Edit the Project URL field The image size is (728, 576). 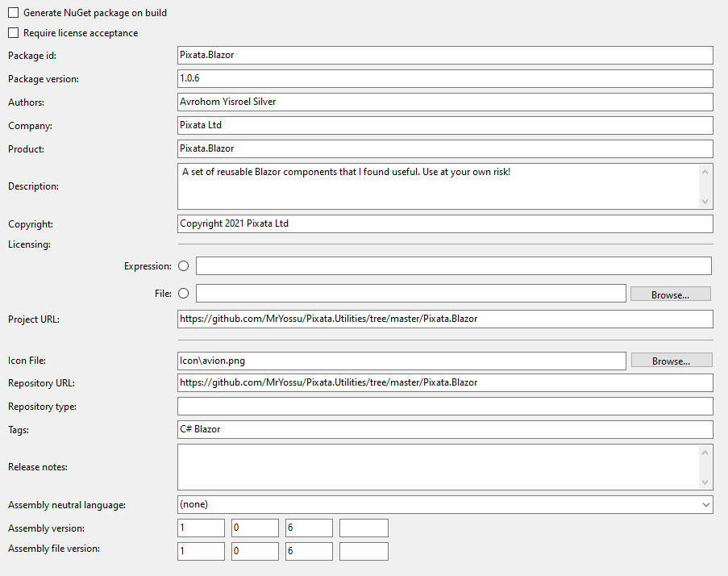[445, 319]
